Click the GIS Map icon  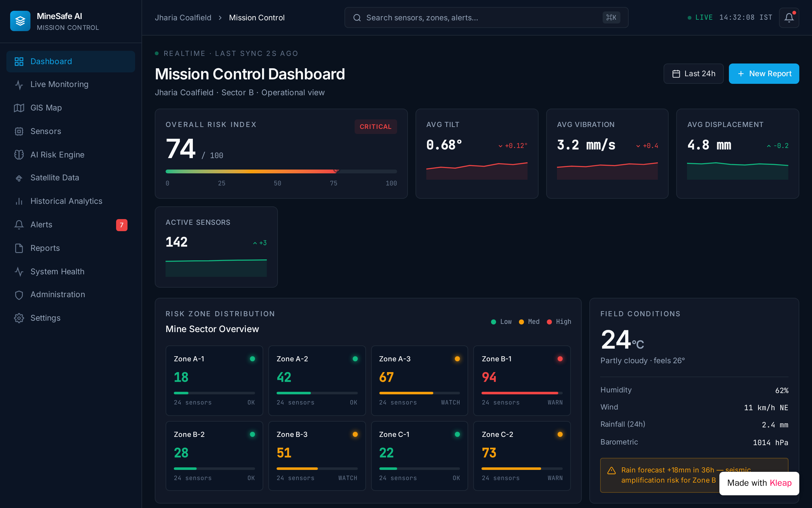[x=19, y=108]
